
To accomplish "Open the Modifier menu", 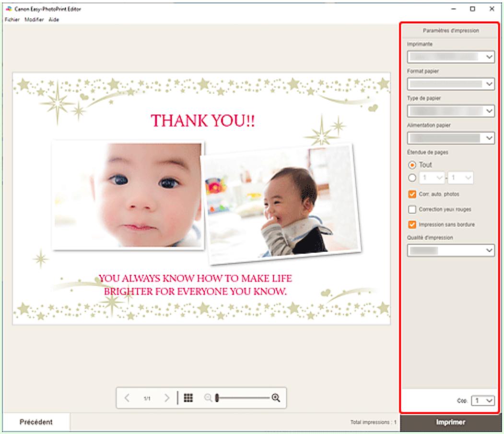I will [x=34, y=20].
